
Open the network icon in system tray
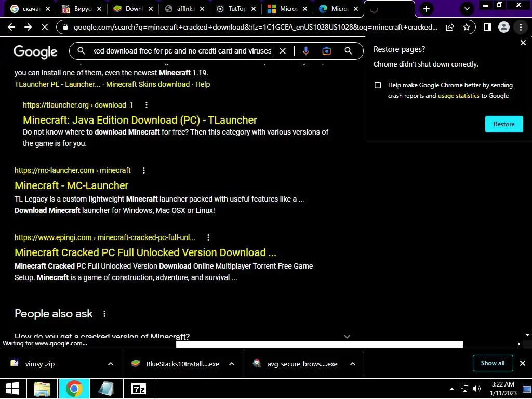tap(464, 389)
